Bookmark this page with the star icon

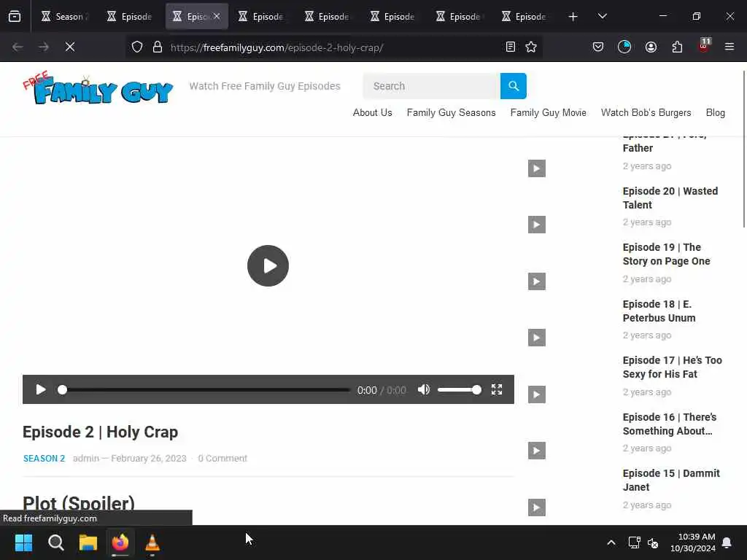click(x=531, y=47)
